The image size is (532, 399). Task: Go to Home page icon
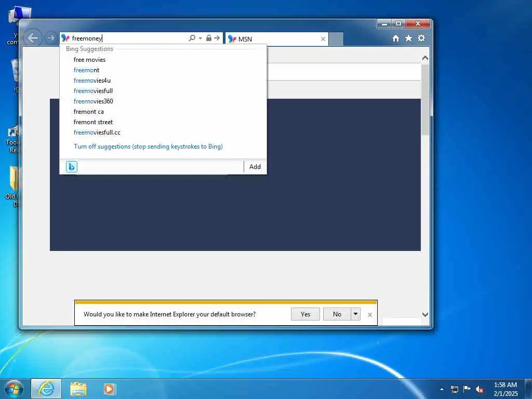(x=395, y=38)
